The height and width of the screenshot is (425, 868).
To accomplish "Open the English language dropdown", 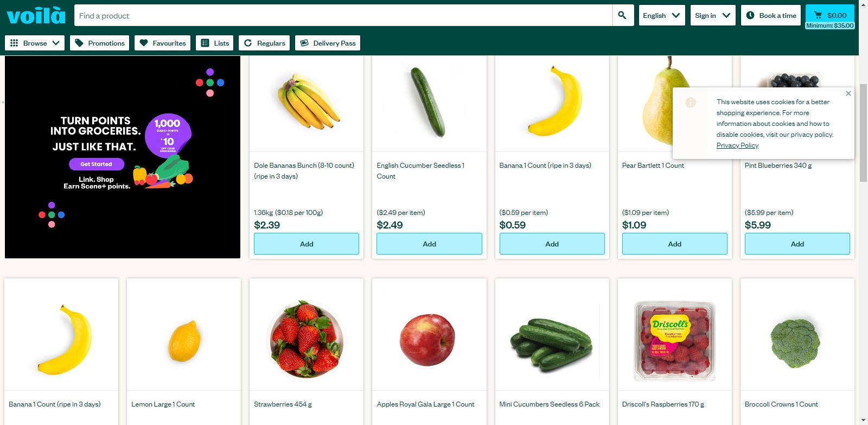I will pos(662,15).
